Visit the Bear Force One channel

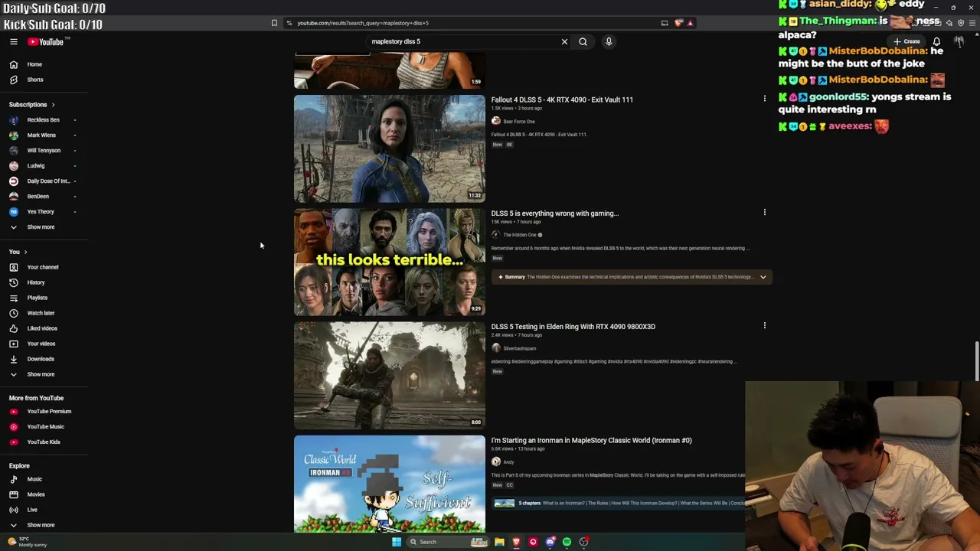point(519,121)
